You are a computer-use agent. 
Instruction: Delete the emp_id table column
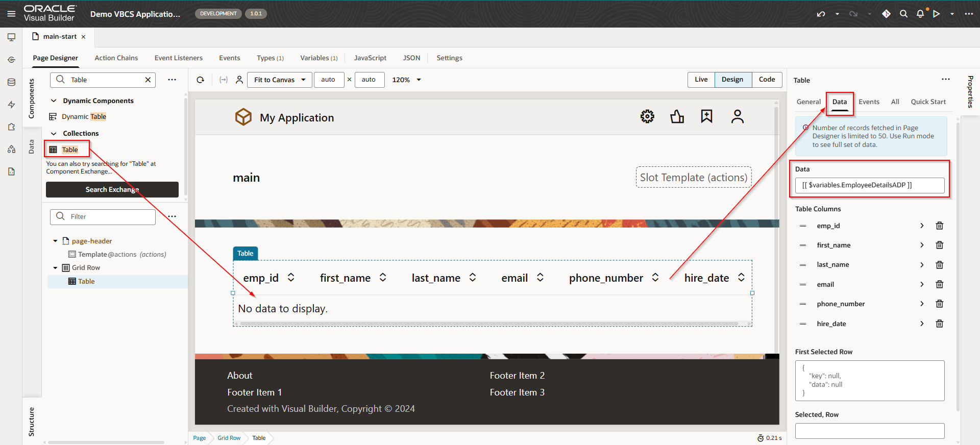pos(939,226)
